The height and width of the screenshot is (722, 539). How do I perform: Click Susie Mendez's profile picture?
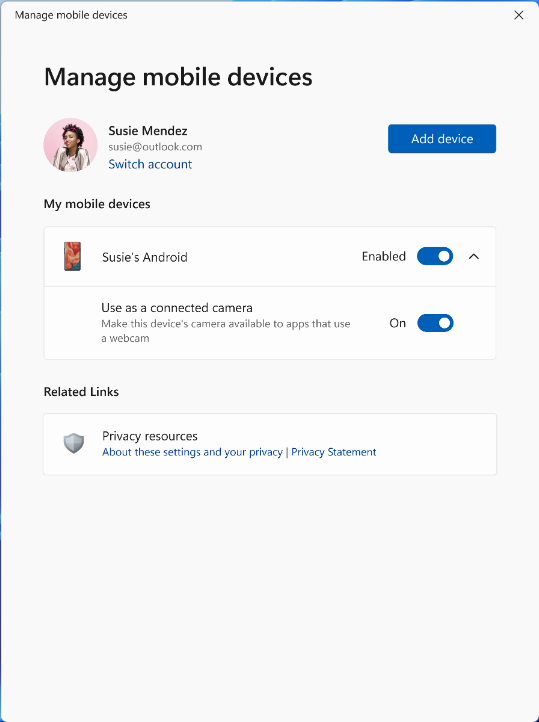click(x=70, y=145)
